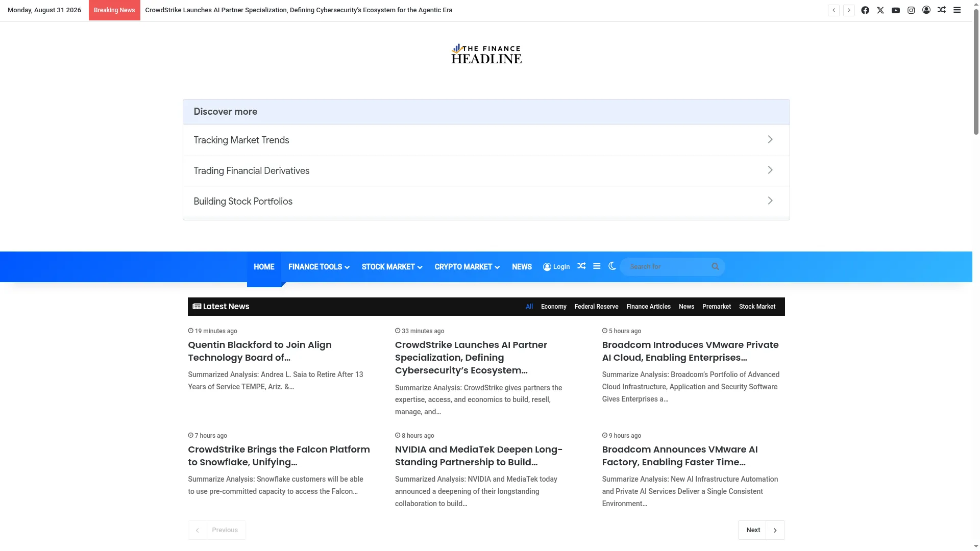Click the Monday, August 31 2026 date
The width and height of the screenshot is (980, 551).
[44, 10]
